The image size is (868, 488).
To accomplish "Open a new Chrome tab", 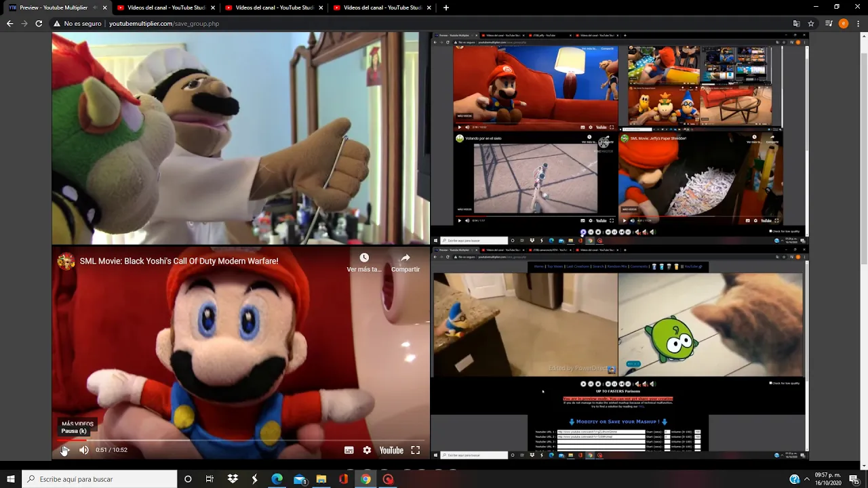I will 446,7.
